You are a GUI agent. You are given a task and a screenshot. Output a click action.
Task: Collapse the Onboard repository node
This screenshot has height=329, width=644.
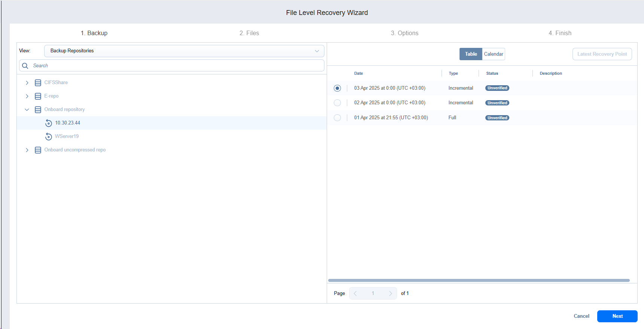click(x=27, y=110)
